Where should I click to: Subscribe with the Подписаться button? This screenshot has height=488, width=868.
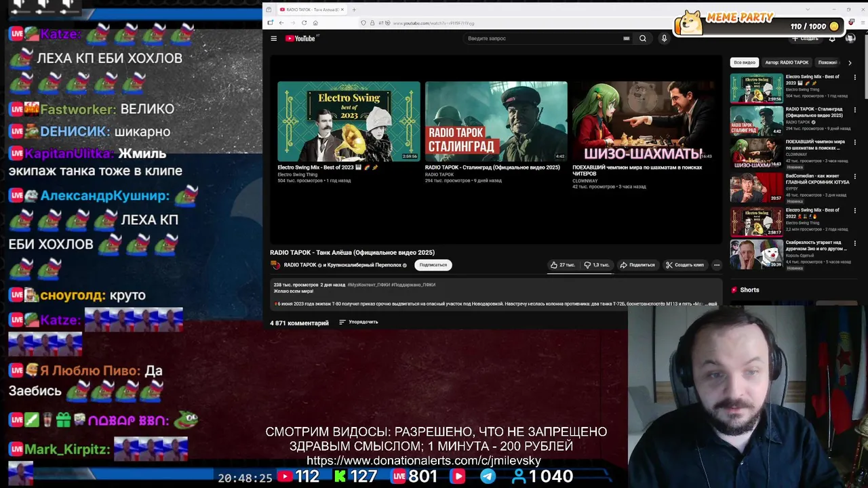coord(433,265)
